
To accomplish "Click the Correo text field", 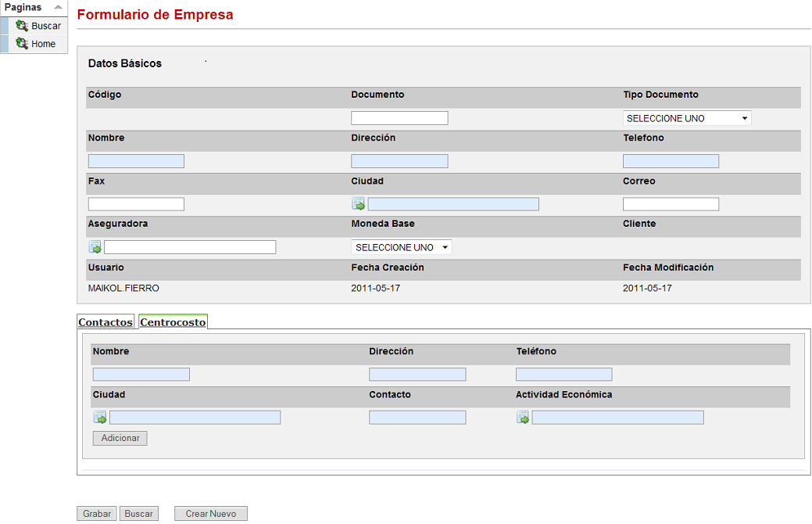I will (671, 204).
